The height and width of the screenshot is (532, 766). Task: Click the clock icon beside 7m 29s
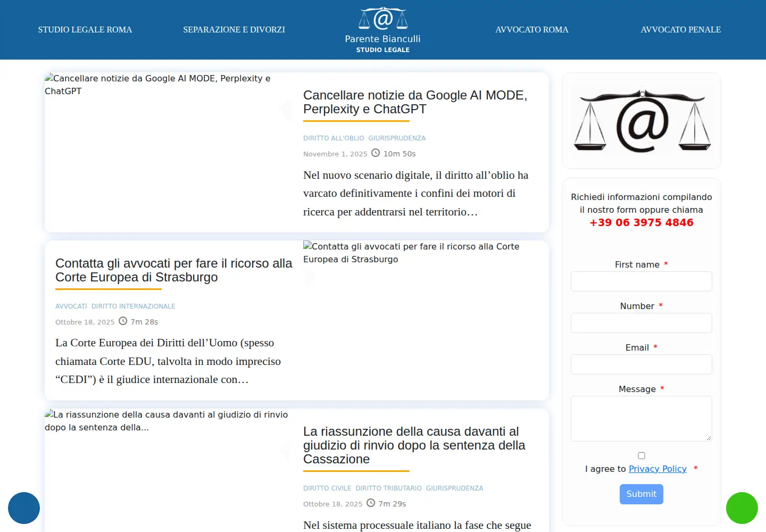371,503
